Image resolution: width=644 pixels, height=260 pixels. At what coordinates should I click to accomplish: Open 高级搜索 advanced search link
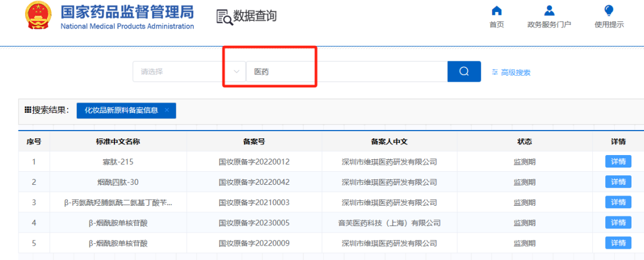[x=515, y=73]
